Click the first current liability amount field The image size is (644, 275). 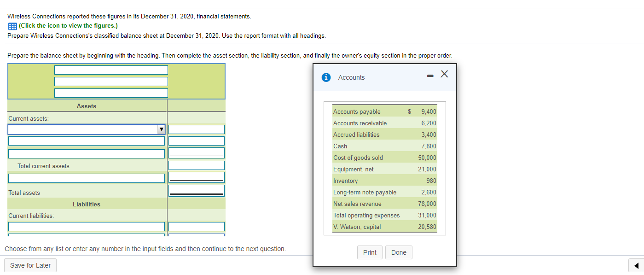point(197,227)
